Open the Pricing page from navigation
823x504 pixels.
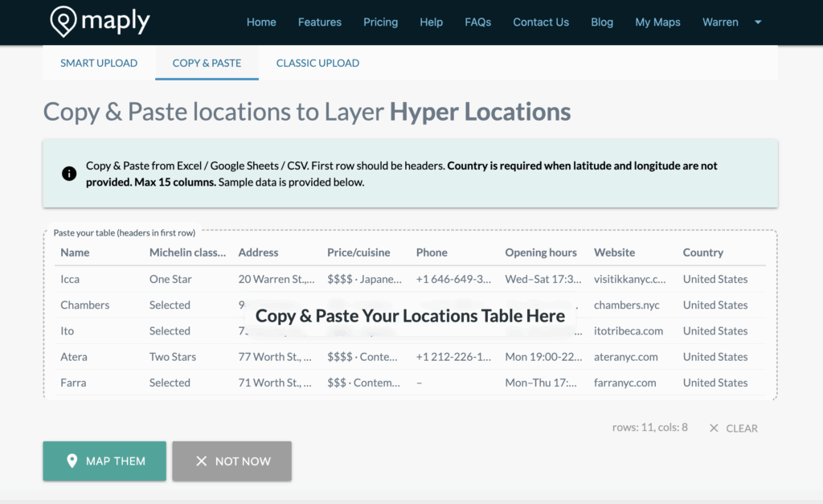coord(380,23)
